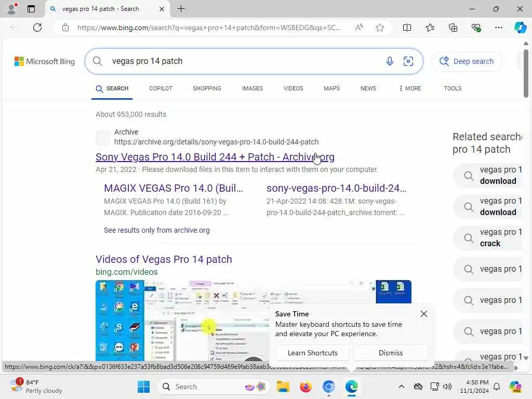Start voice search with microphone
The image size is (532, 399).
(x=390, y=61)
